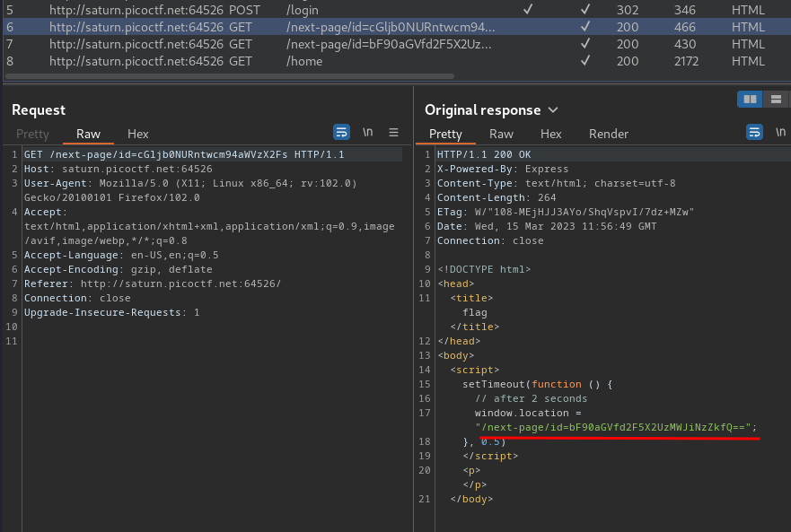Open the Request panel hamburger menu
The height and width of the screenshot is (532, 791).
[393, 132]
